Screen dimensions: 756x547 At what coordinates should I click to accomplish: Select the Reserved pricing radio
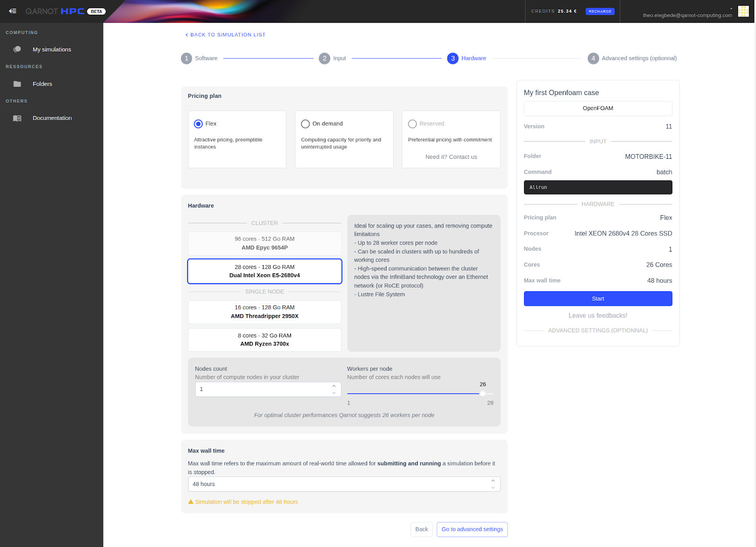[412, 124]
